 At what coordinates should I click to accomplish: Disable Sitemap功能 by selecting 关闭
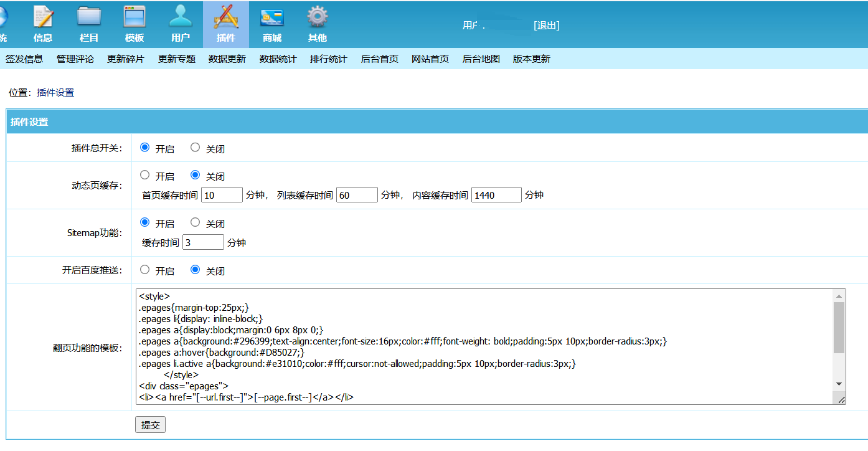[196, 222]
